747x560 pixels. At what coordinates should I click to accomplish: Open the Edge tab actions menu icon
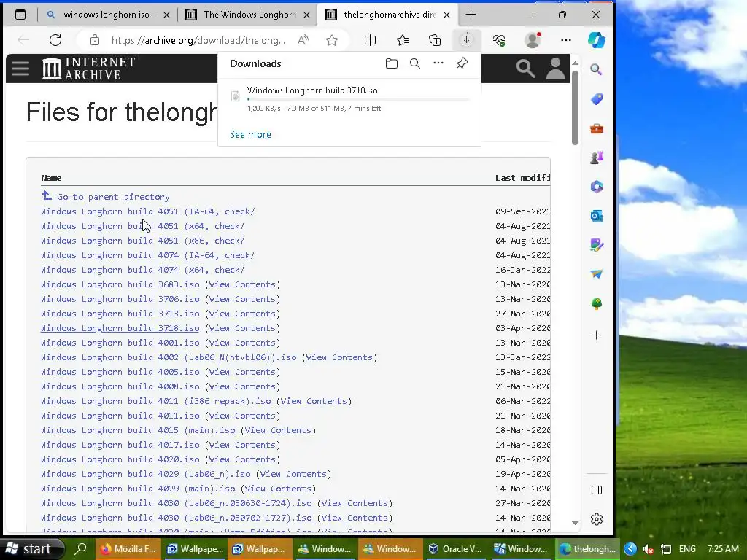click(x=20, y=15)
